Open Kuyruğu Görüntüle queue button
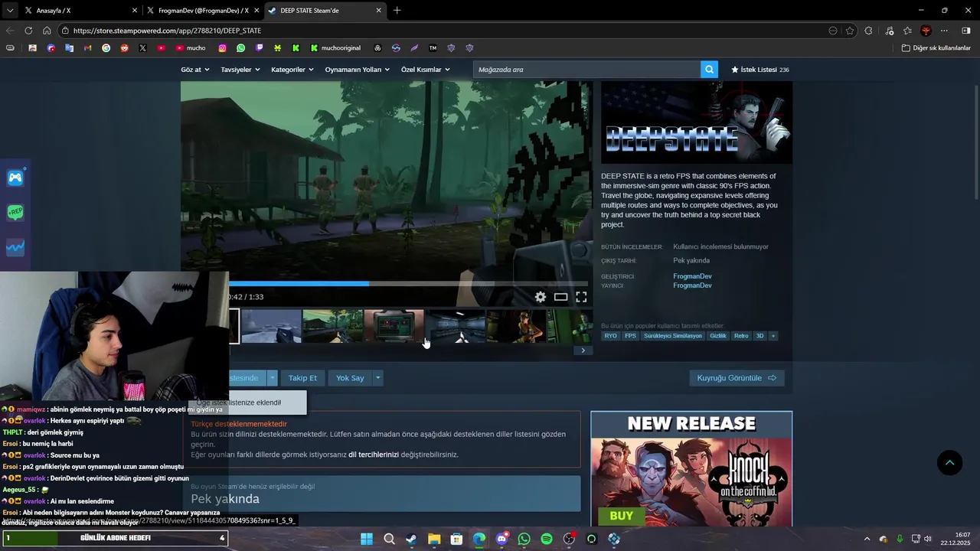 [x=737, y=378]
